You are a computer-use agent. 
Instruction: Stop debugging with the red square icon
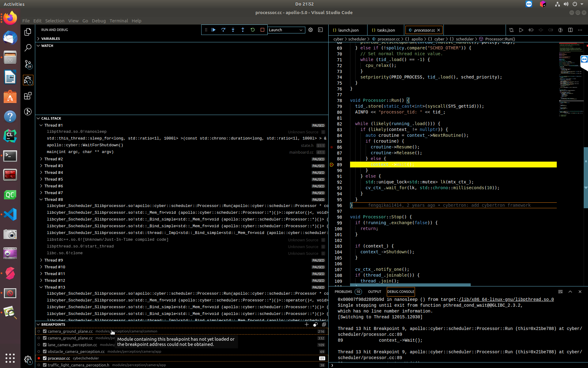tap(262, 30)
